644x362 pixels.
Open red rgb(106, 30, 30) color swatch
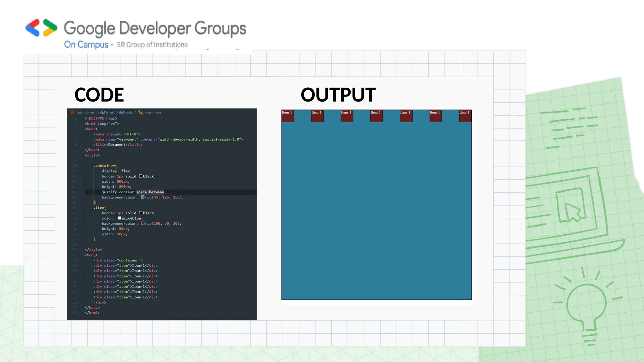(x=143, y=223)
